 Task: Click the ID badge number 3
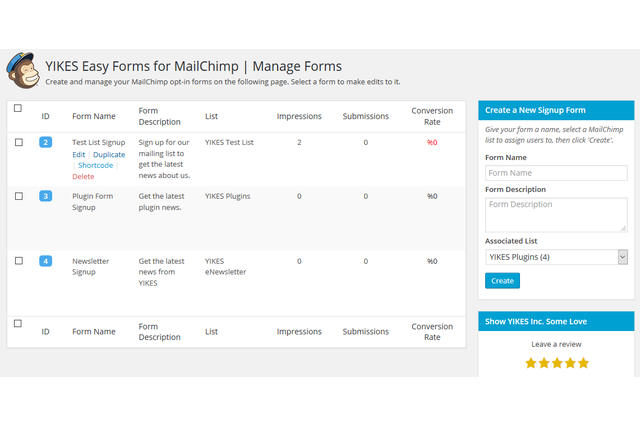point(45,196)
